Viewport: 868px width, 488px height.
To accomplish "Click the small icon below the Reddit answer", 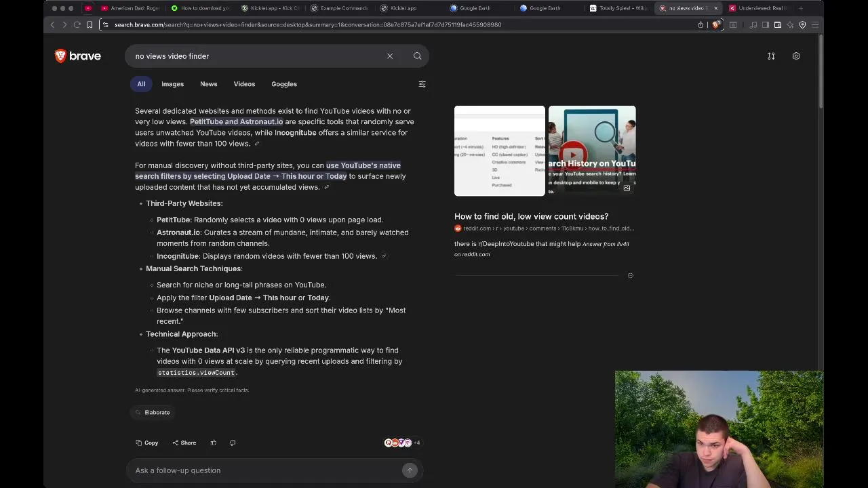I will pyautogui.click(x=630, y=275).
